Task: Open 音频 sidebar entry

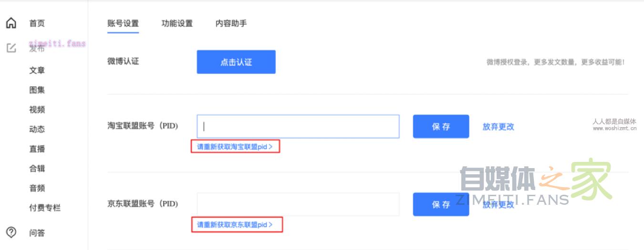Action: [37, 188]
